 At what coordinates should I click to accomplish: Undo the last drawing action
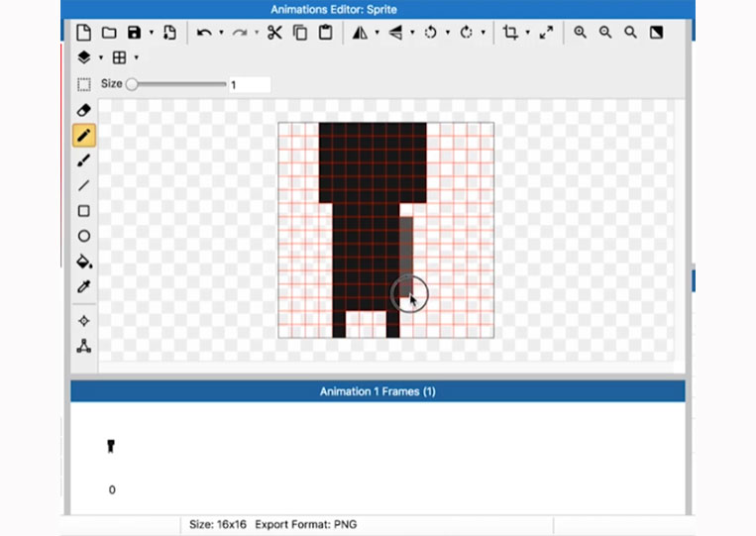click(204, 33)
